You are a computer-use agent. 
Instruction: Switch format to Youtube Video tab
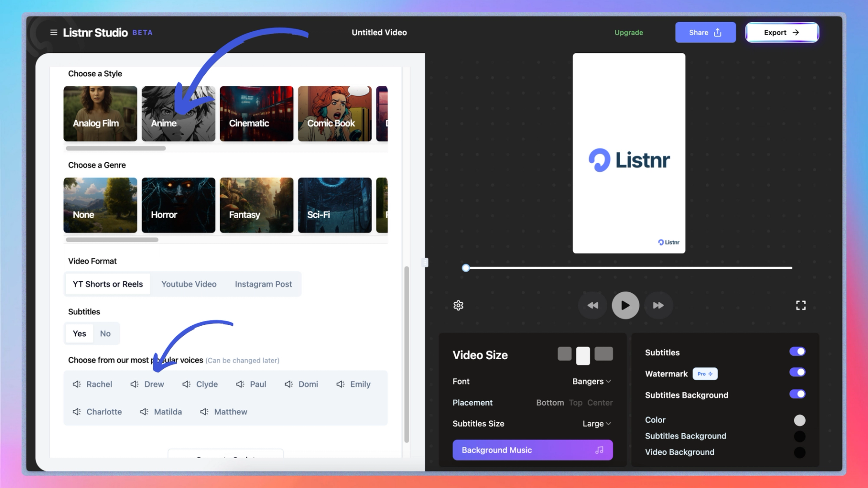189,284
